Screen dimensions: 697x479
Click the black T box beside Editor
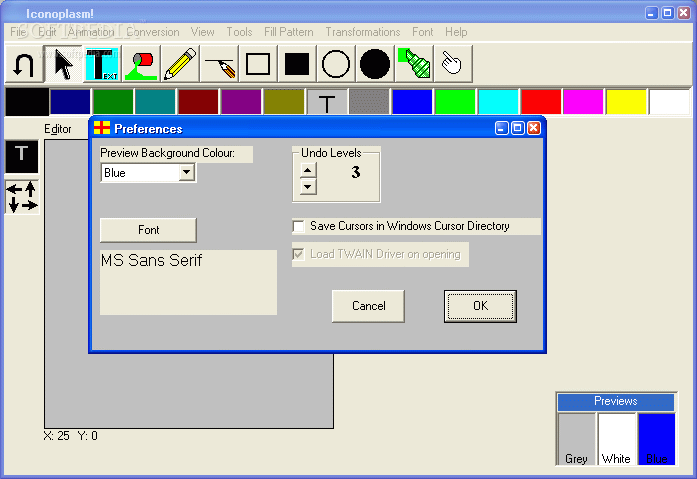(22, 156)
